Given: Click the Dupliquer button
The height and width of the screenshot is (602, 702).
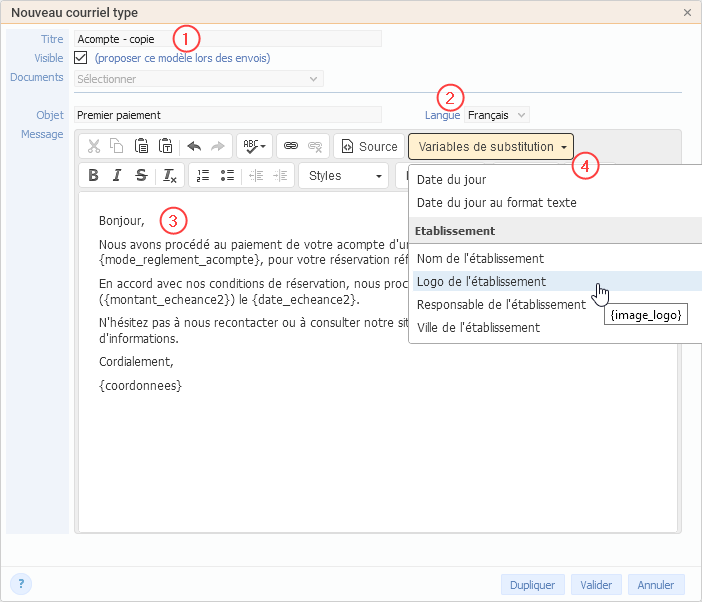Looking at the screenshot, I should point(532,585).
